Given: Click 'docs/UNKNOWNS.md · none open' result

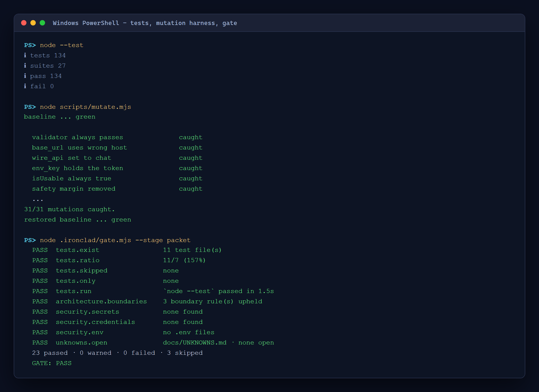Looking at the screenshot, I should 218,343.
